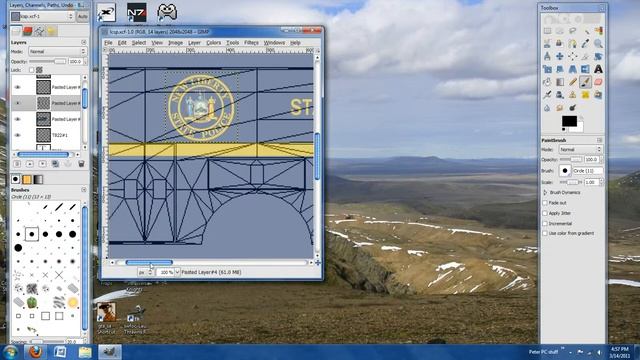This screenshot has width=640, height=360.
Task: Open the image selector dropdown in Layers dock
Action: (42, 16)
